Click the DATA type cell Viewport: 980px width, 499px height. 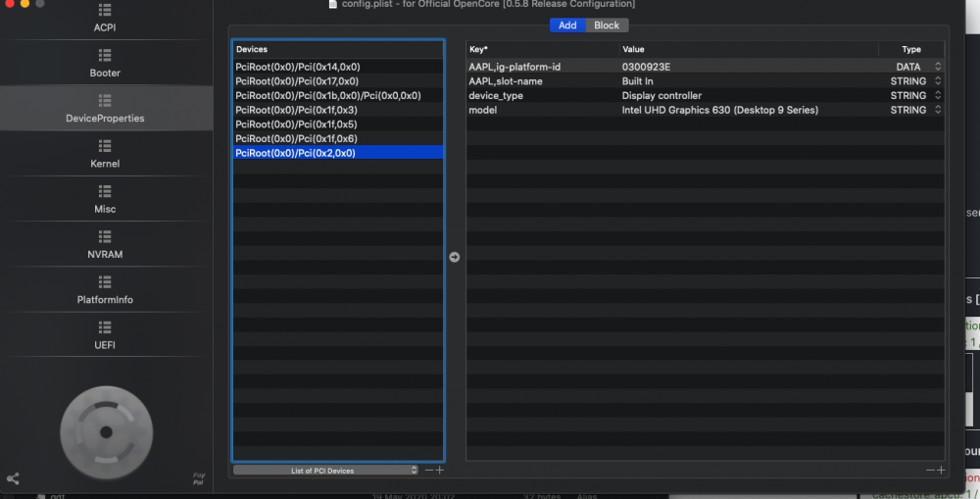[908, 67]
